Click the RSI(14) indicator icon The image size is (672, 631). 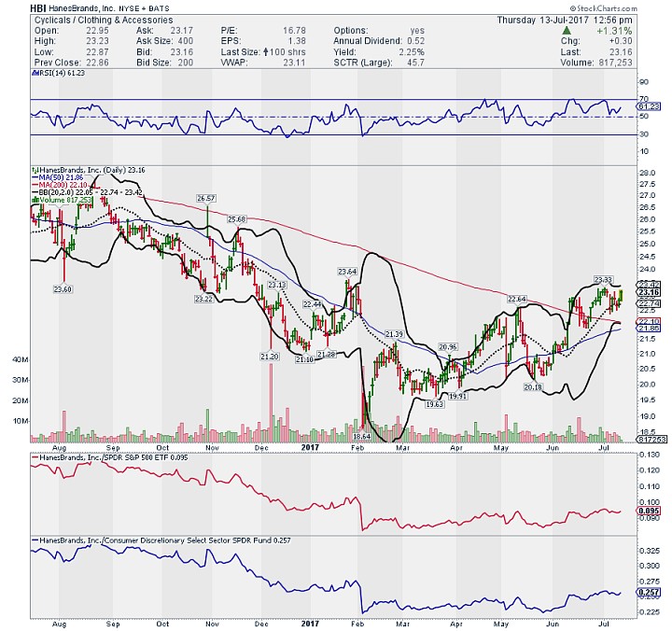click(35, 74)
